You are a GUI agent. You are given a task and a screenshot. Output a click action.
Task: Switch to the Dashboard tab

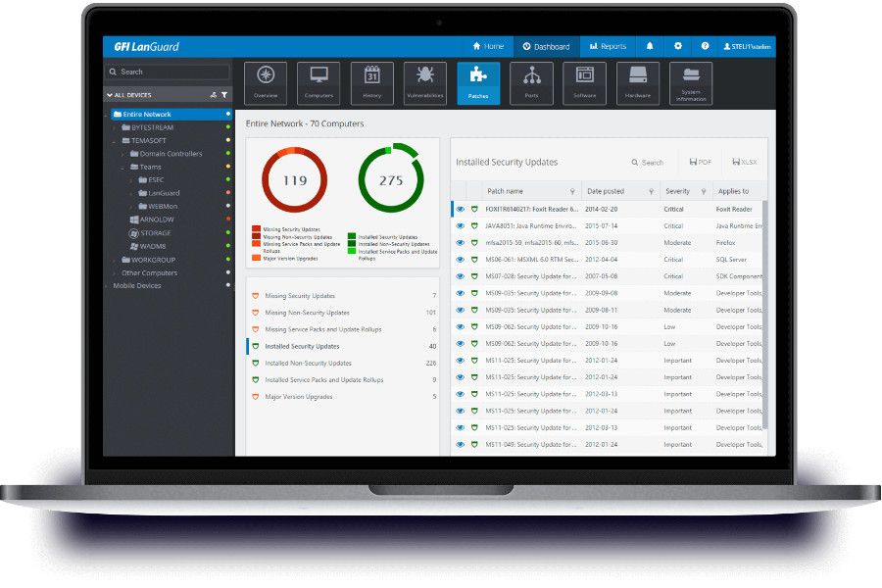(x=546, y=46)
